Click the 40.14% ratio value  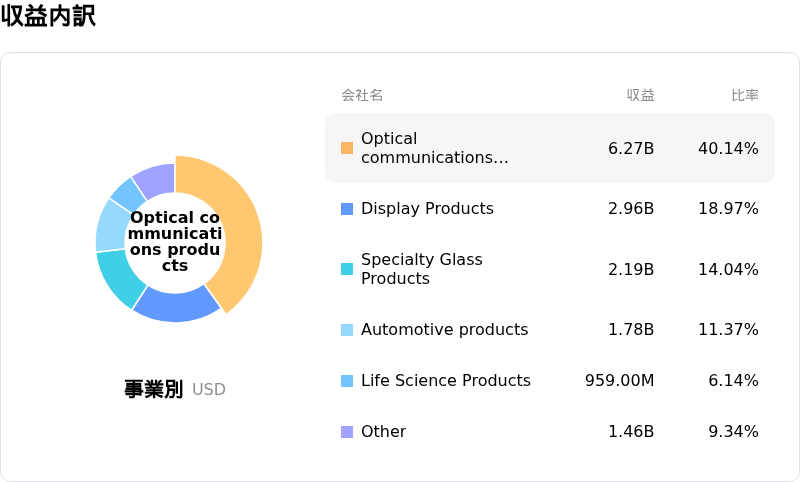tap(728, 148)
